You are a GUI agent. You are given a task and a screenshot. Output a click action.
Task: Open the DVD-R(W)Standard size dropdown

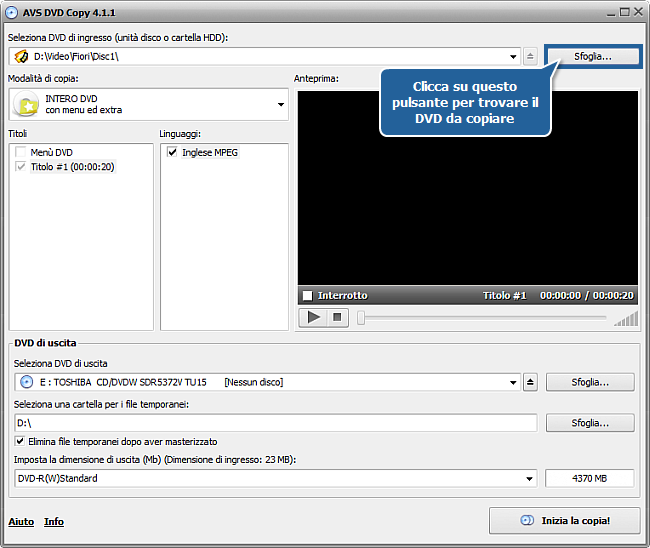tap(529, 479)
